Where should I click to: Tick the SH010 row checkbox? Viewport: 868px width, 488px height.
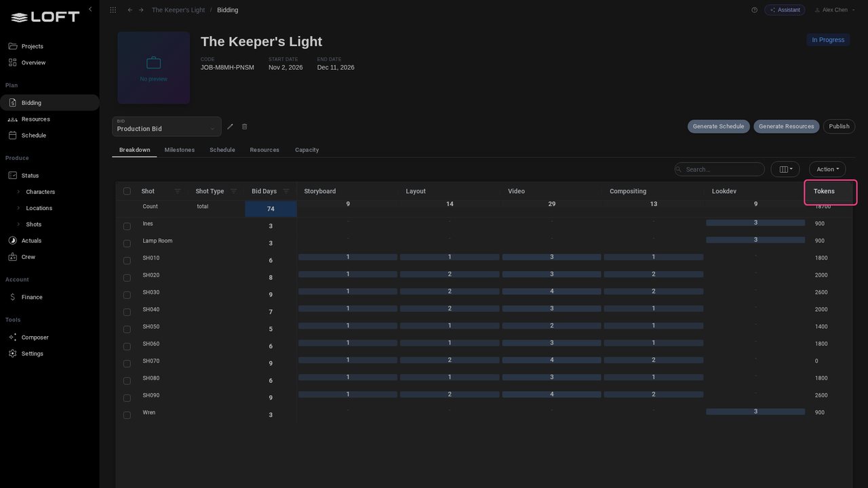pos(127,261)
